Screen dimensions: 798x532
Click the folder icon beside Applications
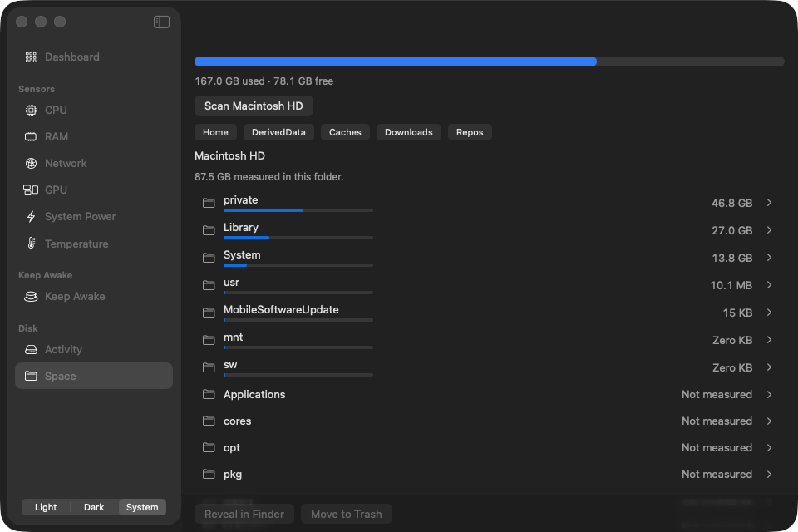tap(209, 395)
